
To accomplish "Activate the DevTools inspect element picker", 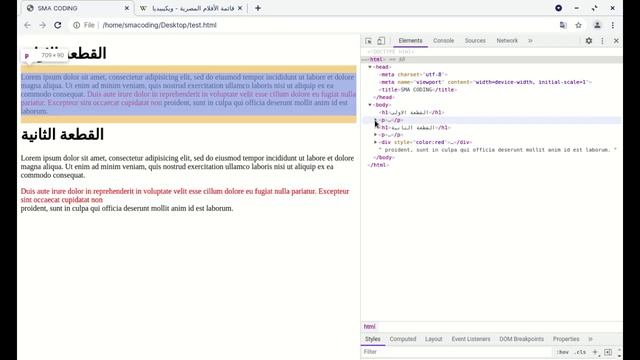I will (x=368, y=41).
